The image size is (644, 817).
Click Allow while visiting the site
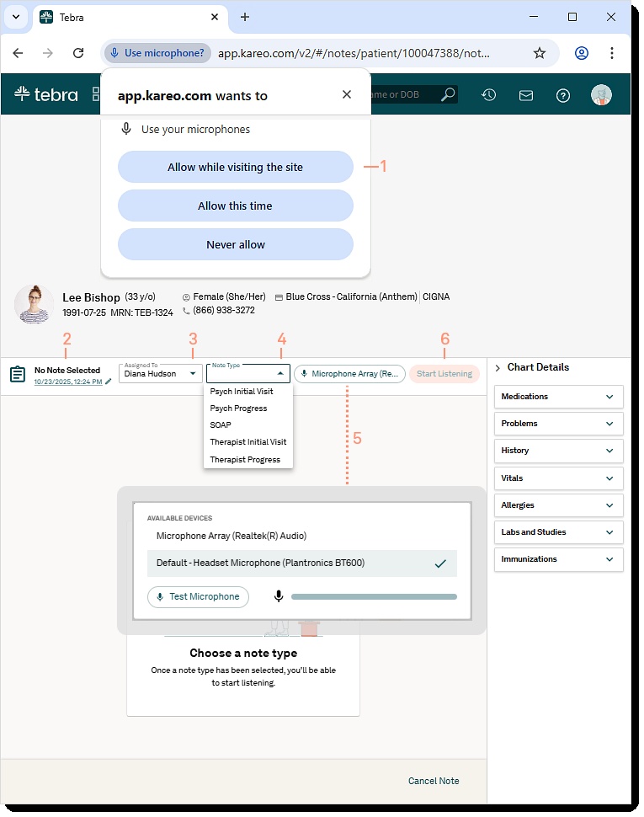click(236, 167)
